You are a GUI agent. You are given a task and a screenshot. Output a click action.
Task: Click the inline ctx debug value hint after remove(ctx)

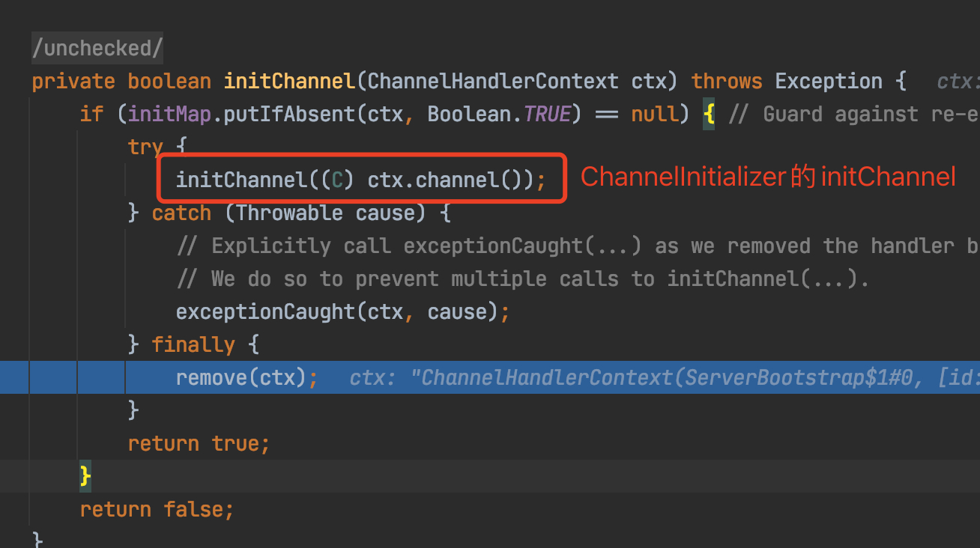tap(665, 377)
